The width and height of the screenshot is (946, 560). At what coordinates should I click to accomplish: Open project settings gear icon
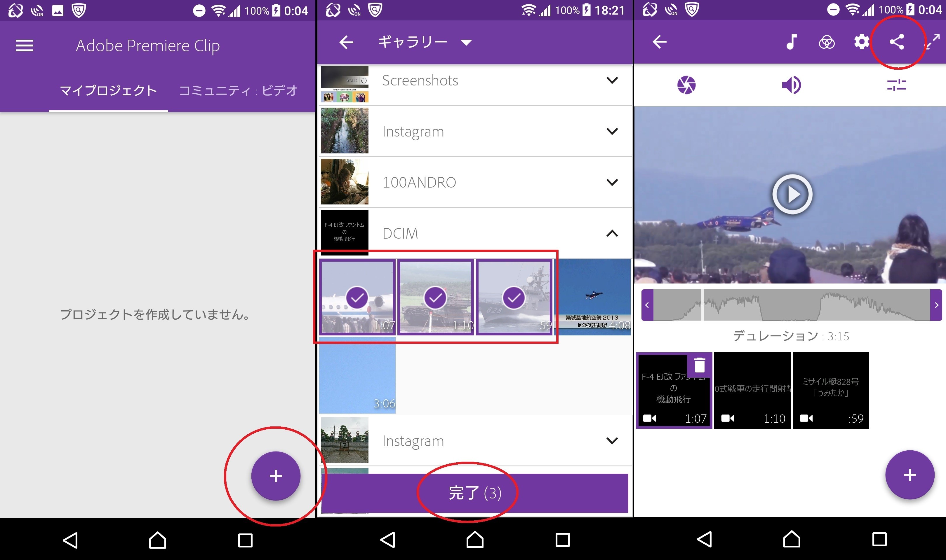(x=862, y=42)
